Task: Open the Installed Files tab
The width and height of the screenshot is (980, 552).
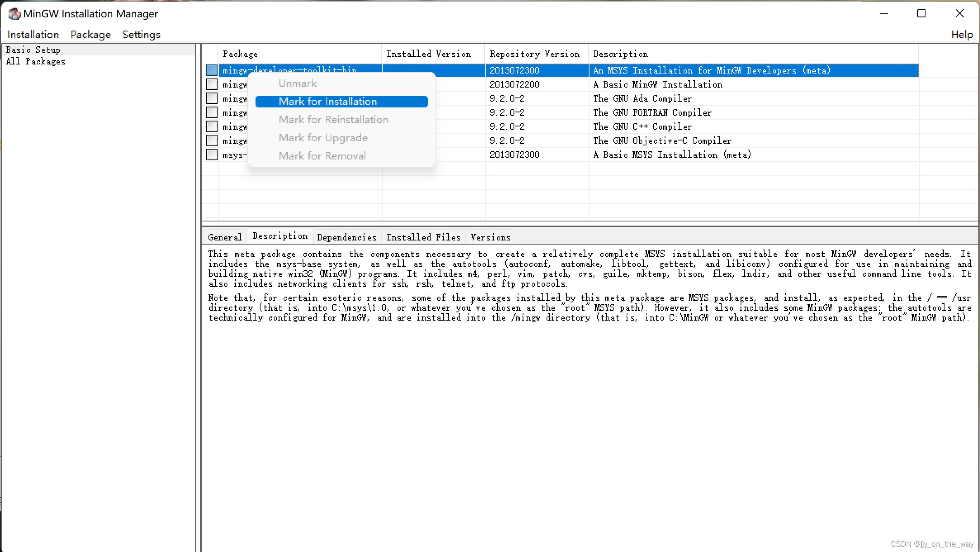Action: (x=423, y=237)
